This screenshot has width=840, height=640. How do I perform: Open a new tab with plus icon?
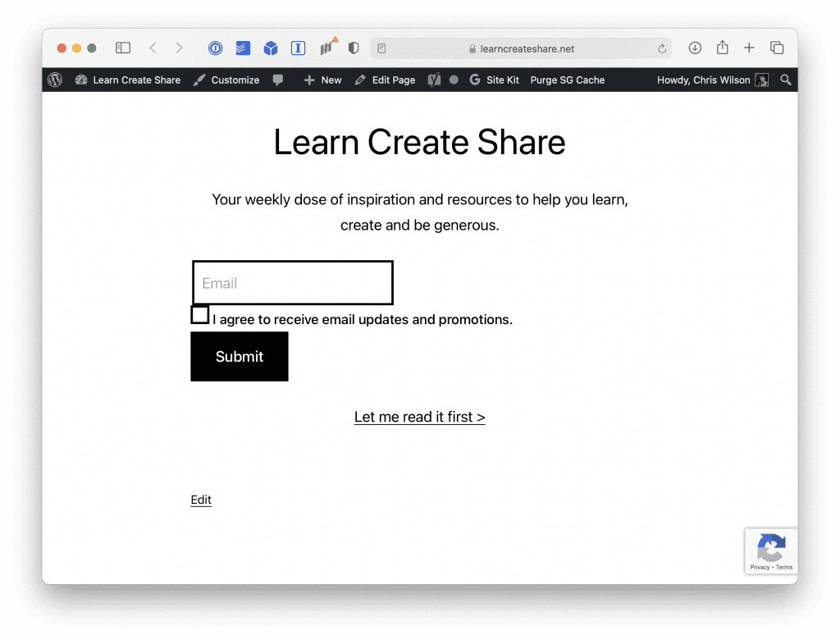[749, 48]
